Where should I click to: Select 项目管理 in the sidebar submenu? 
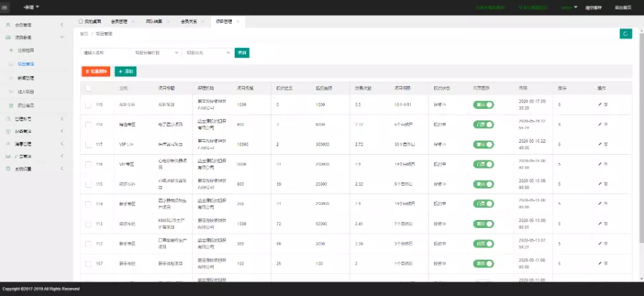(x=26, y=64)
